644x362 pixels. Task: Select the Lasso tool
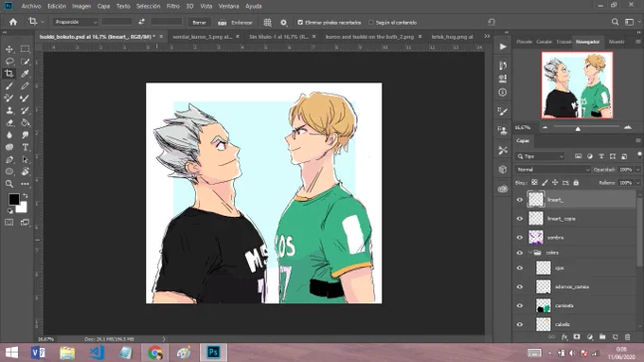pos(9,62)
